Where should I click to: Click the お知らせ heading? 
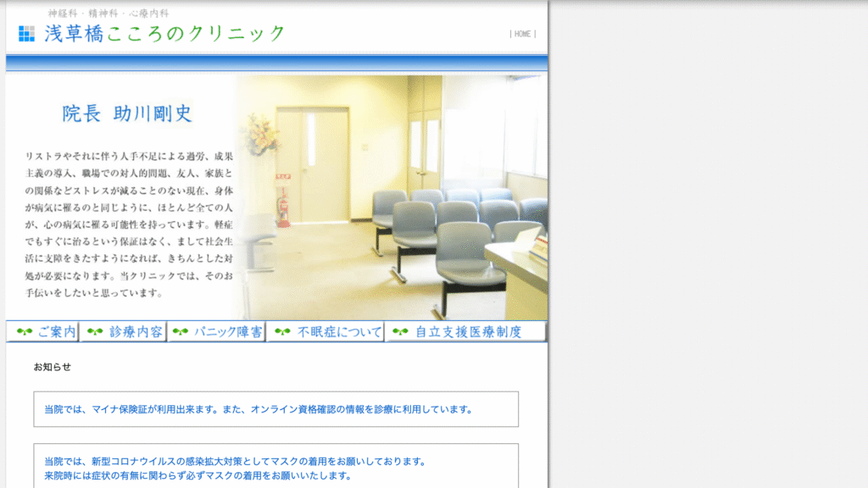pyautogui.click(x=52, y=367)
